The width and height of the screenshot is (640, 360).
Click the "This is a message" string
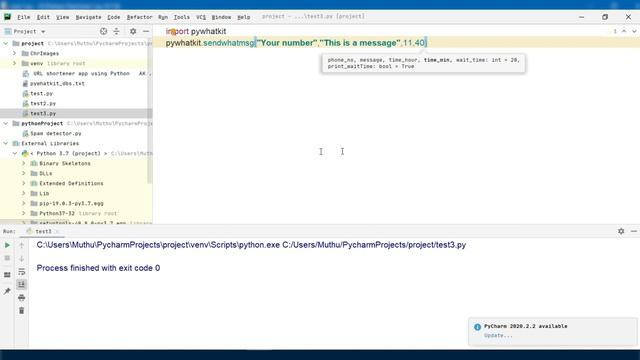click(x=360, y=43)
